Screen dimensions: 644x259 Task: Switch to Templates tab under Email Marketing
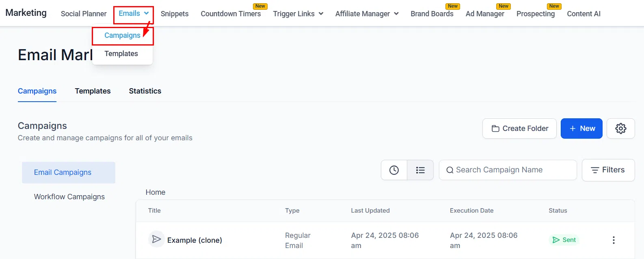(93, 91)
